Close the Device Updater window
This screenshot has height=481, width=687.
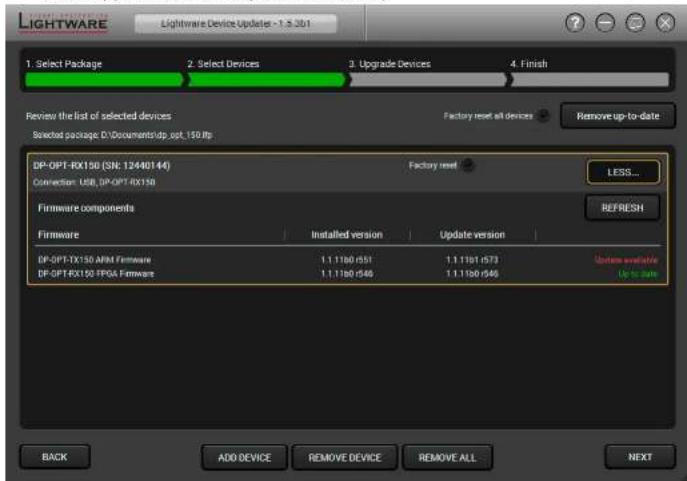pos(665,23)
